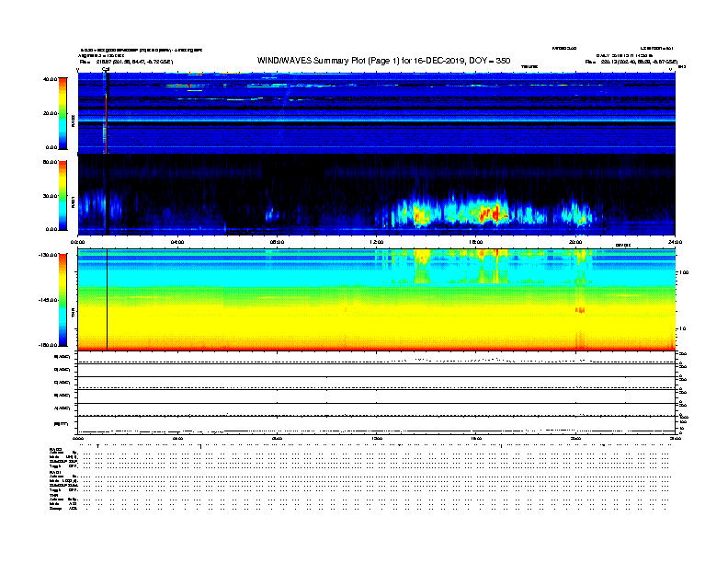Viewport: 728px width, 563px height.
Task: Click the small red spot near 20:00 in TNR panel
Action: click(x=580, y=310)
